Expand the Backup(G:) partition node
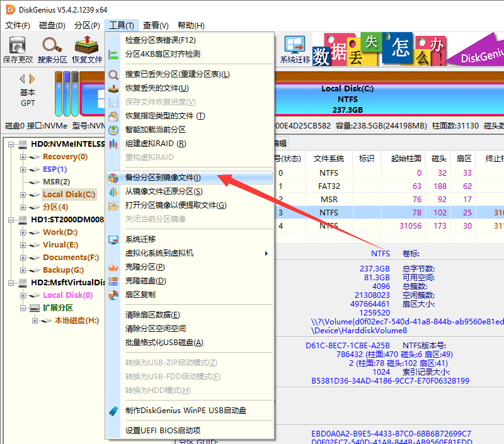This screenshot has height=444, width=504. pyautogui.click(x=23, y=271)
